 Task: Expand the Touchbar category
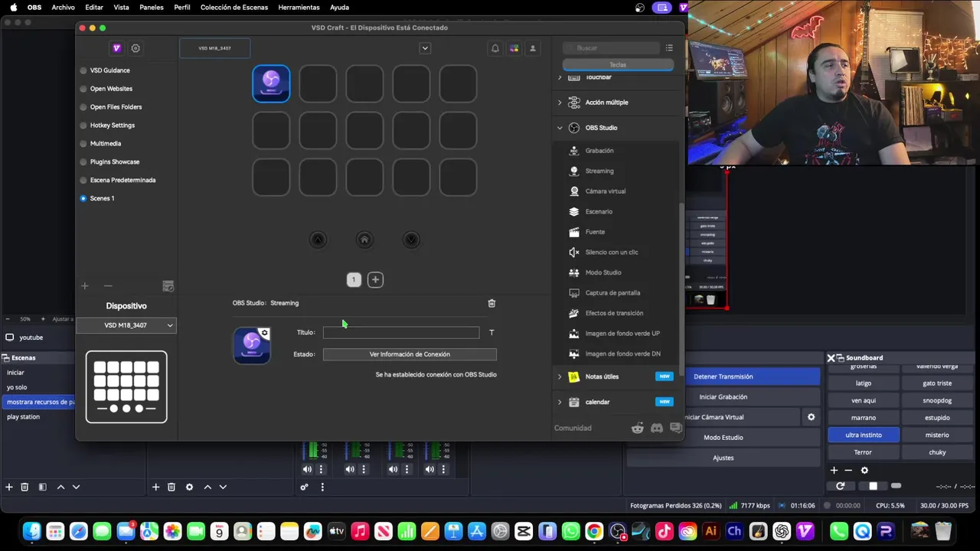tap(560, 77)
